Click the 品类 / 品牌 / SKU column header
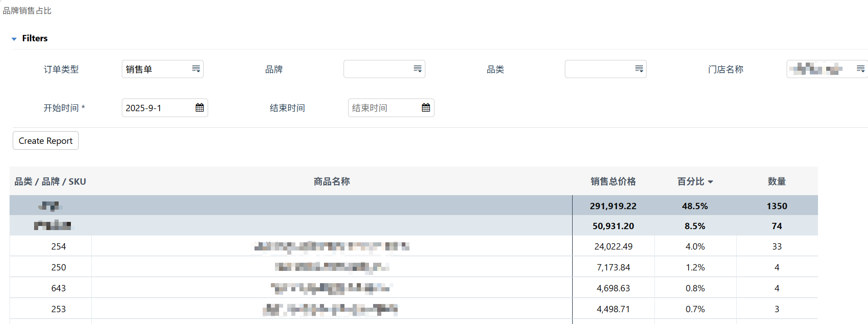The image size is (868, 324). [x=50, y=182]
